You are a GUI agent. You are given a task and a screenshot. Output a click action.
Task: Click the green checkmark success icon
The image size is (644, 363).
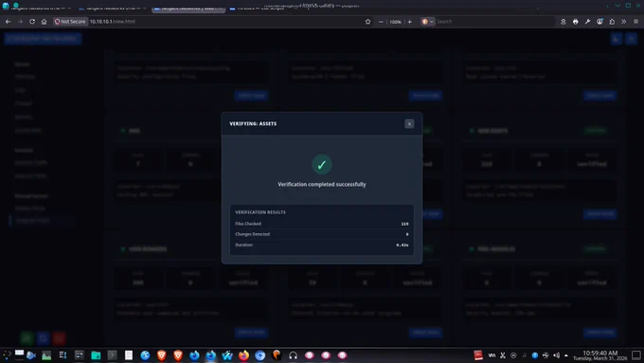point(322,164)
